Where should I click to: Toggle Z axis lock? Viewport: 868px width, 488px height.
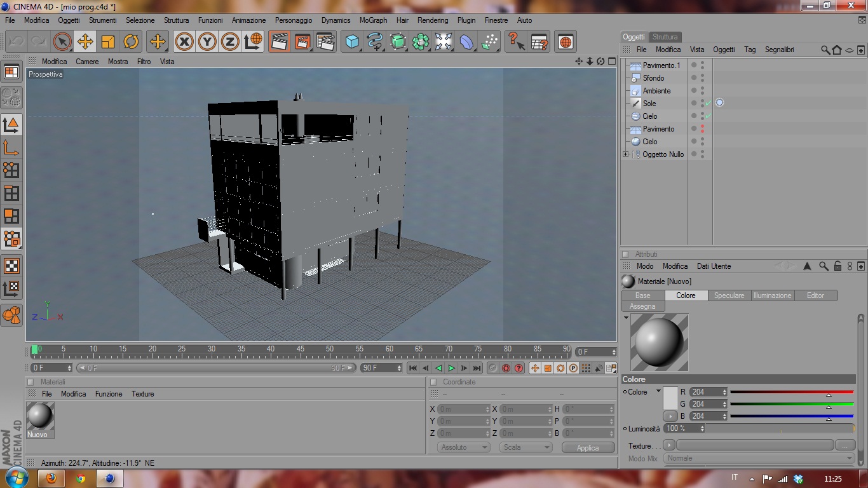pos(229,42)
